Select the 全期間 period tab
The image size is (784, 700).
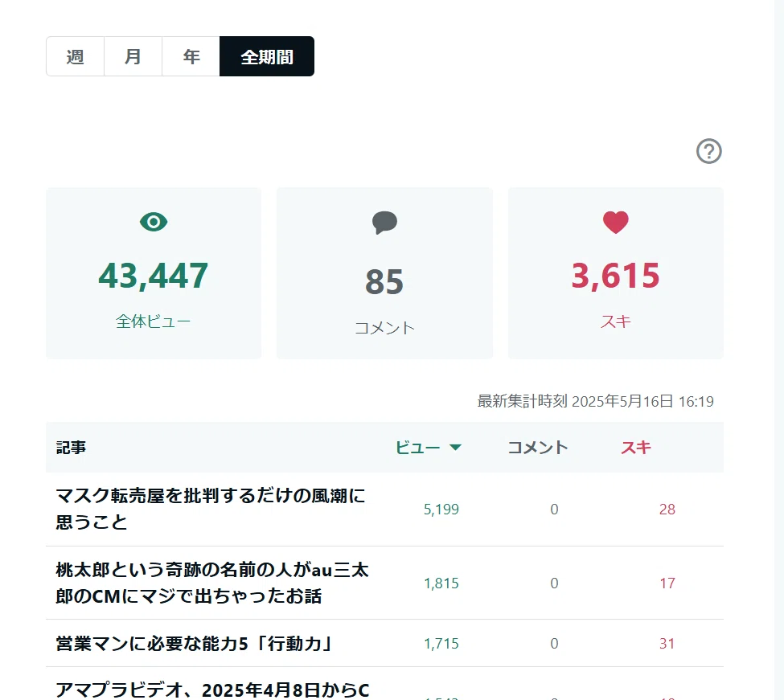(x=267, y=56)
